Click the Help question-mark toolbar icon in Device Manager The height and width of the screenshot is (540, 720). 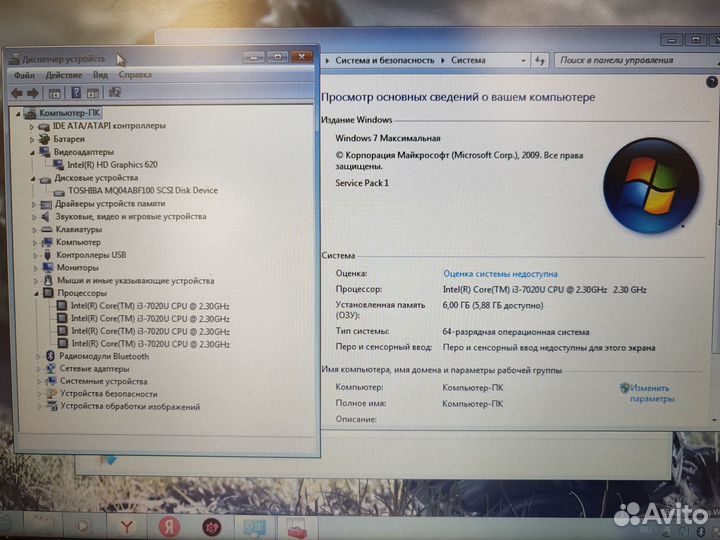[76, 93]
